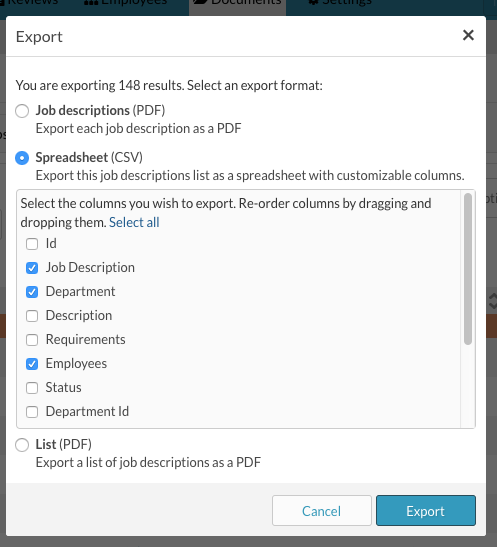
Task: Tick the Status column checkbox
Action: (32, 388)
